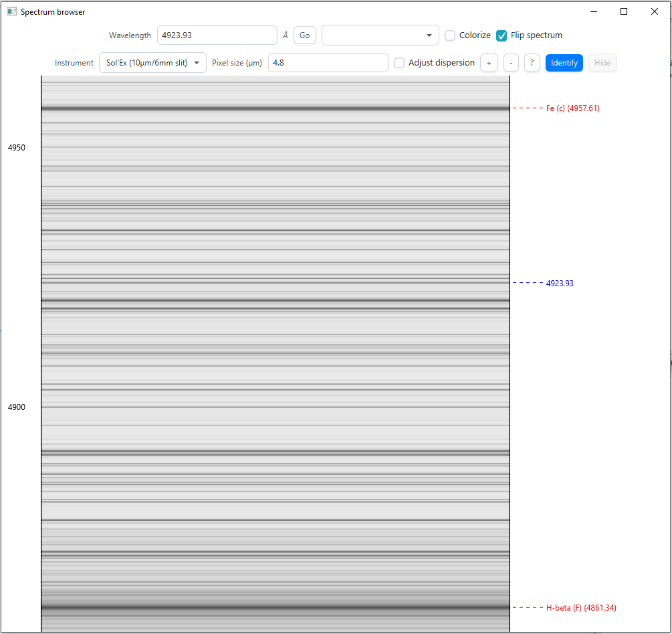Image resolution: width=672 pixels, height=634 pixels.
Task: Minimize the Spectrum browser window
Action: [x=593, y=11]
